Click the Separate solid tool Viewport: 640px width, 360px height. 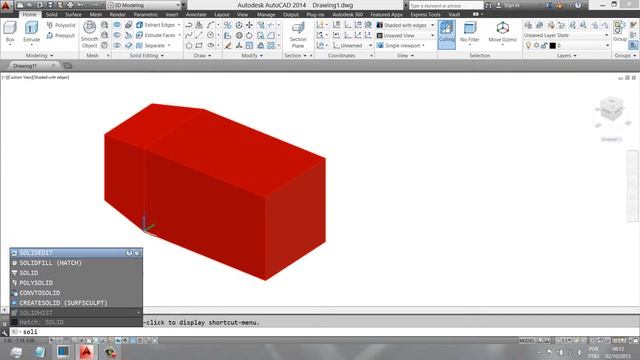coord(151,45)
